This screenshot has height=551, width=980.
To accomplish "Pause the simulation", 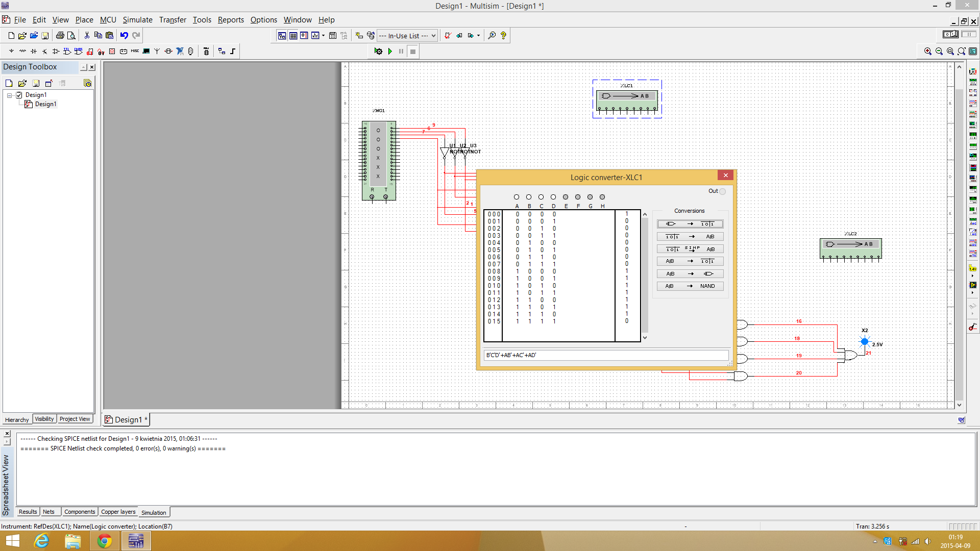I will [x=401, y=51].
